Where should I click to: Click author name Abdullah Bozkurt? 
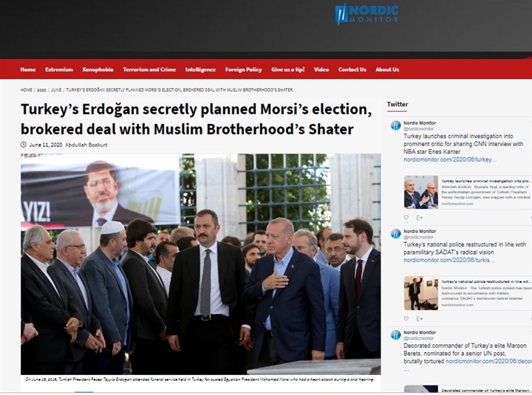click(86, 145)
